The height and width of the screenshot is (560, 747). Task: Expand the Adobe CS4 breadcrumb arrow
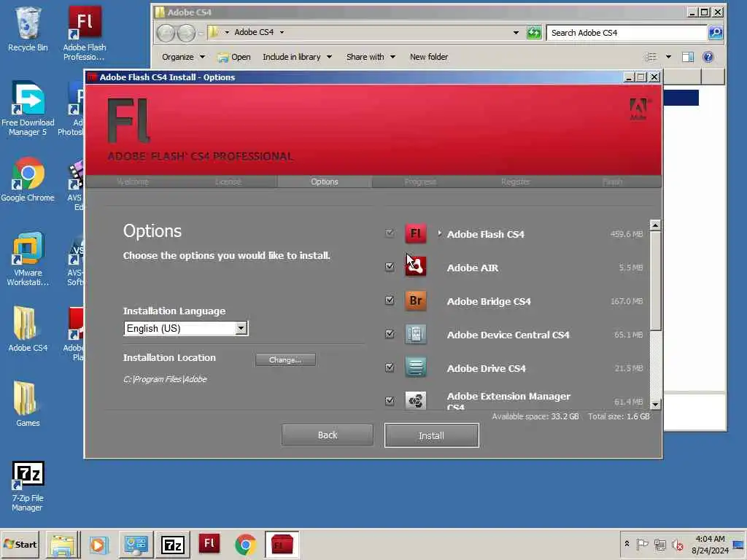tap(282, 32)
